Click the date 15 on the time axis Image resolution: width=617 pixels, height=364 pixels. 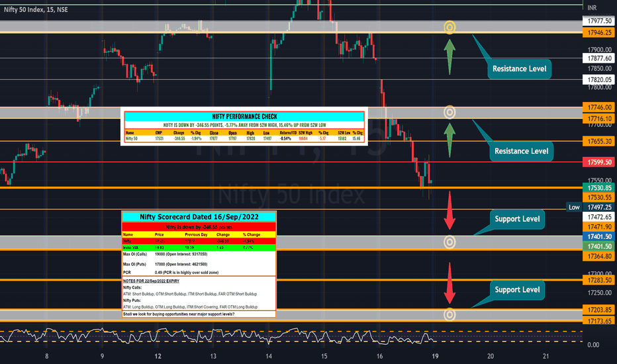click(x=324, y=356)
